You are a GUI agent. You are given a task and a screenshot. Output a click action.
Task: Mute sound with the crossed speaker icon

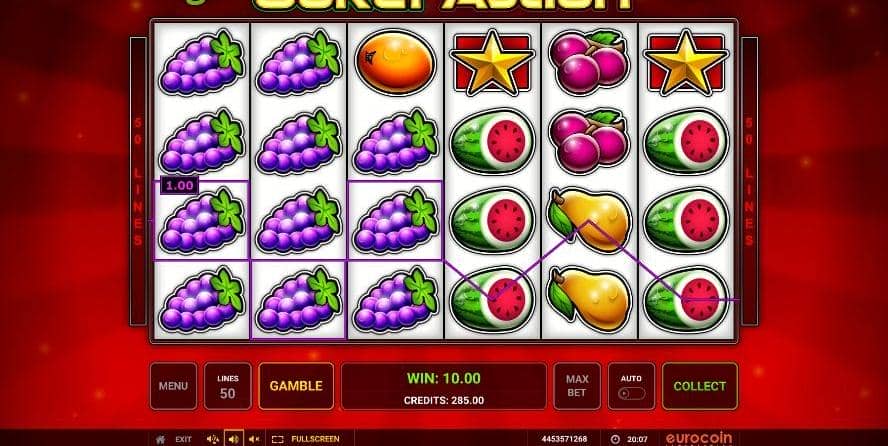pyautogui.click(x=254, y=439)
